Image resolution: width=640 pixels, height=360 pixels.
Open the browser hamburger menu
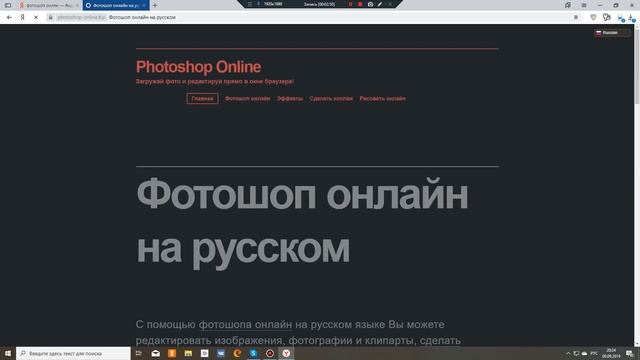tap(584, 5)
